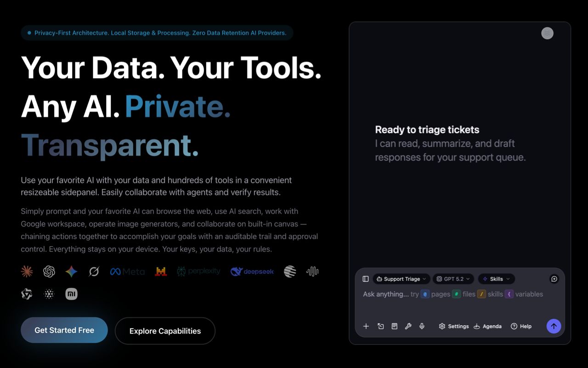Open the Agenda item
Screen dimensions: 588x368
[487, 326]
